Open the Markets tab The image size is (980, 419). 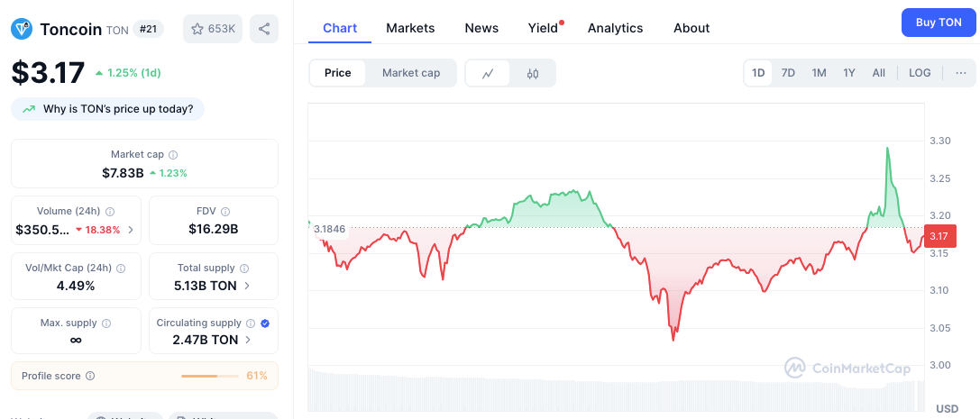(410, 28)
